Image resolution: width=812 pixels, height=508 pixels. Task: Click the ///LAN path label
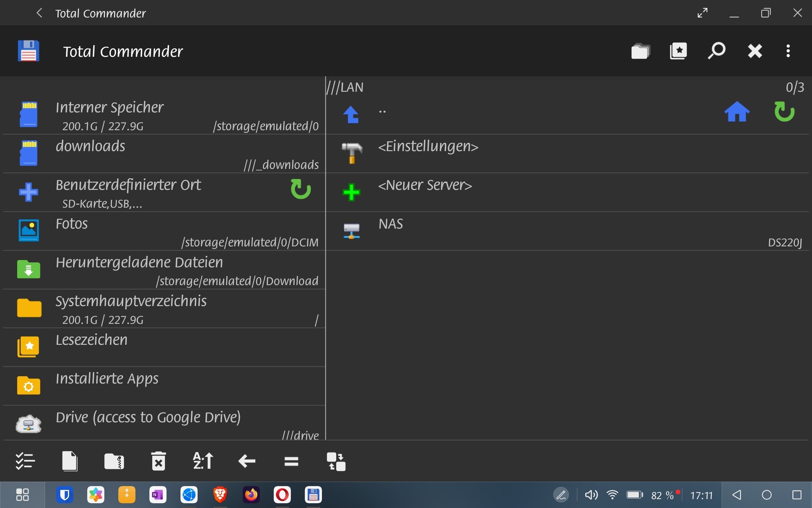coord(345,87)
